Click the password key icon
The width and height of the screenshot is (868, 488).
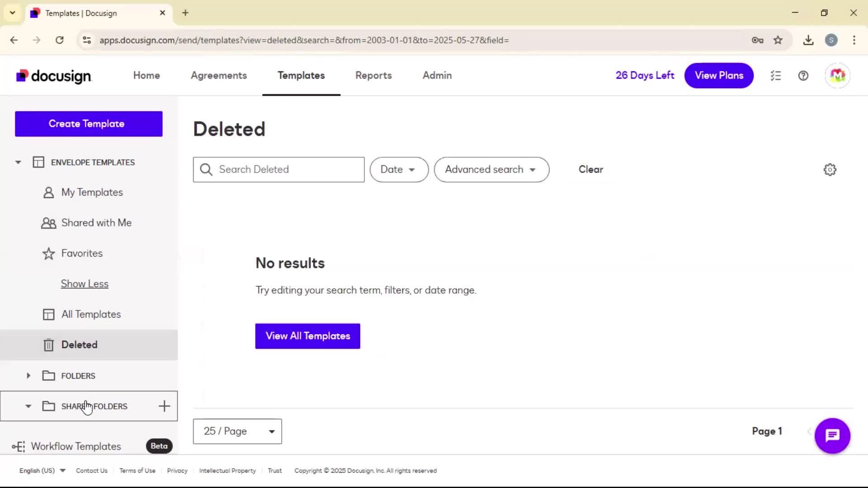point(758,40)
